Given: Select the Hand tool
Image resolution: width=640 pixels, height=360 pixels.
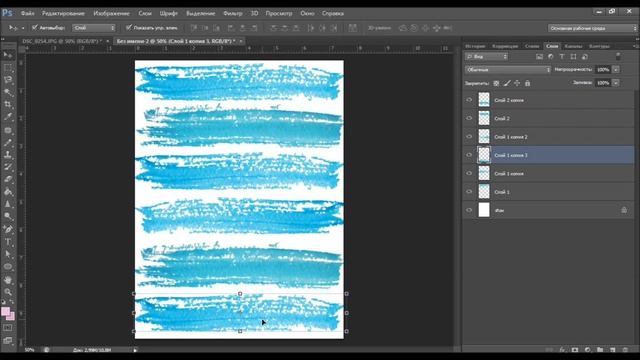Looking at the screenshot, I should [8, 280].
